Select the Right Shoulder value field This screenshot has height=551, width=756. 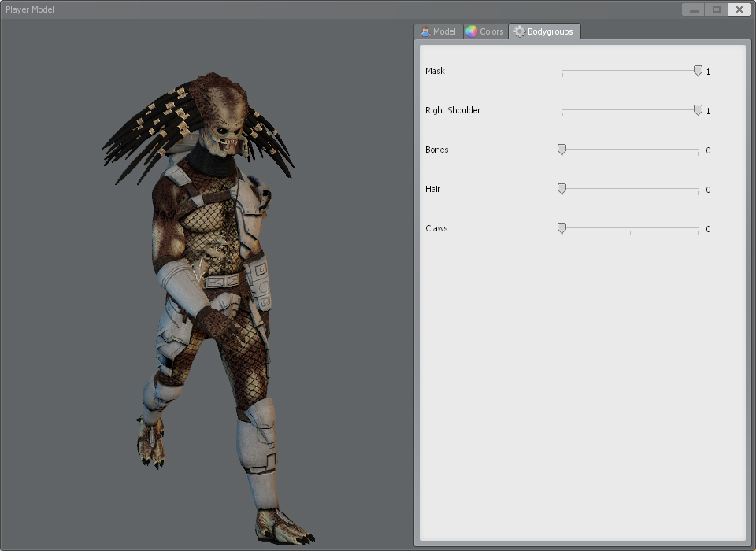[x=708, y=111]
